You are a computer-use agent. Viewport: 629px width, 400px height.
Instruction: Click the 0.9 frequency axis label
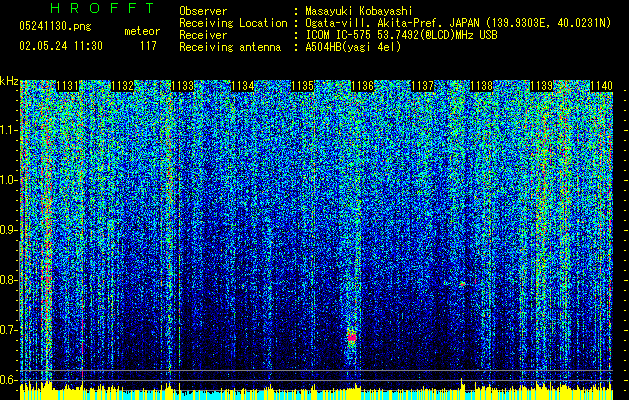(x=8, y=230)
